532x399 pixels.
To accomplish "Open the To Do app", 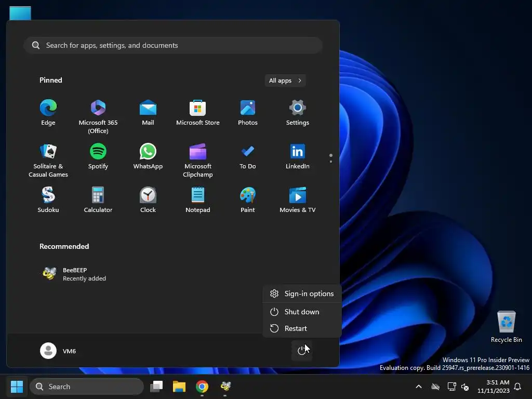I will click(248, 157).
